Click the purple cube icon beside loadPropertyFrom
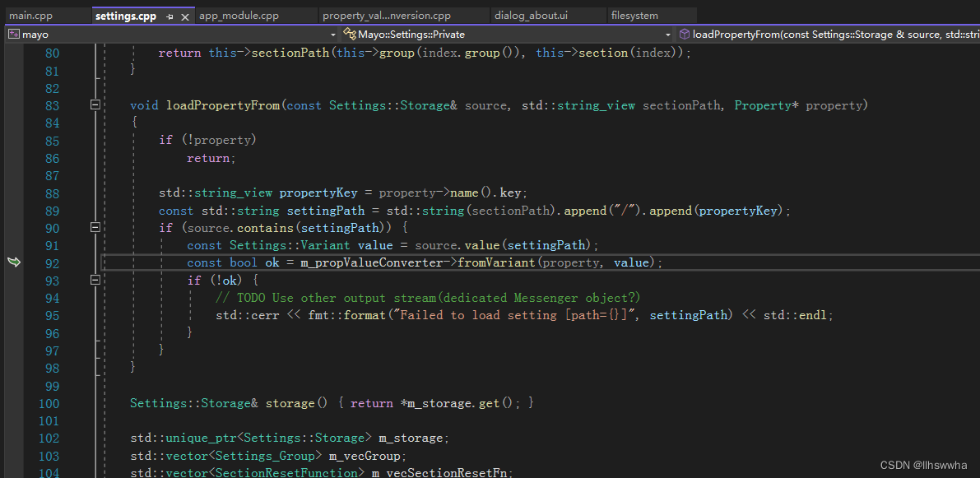The image size is (980, 478). point(684,34)
